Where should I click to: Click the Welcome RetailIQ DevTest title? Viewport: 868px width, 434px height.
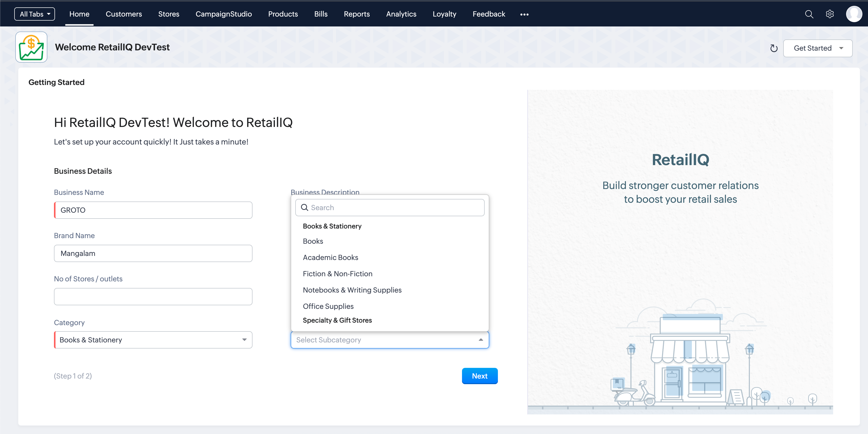(112, 47)
